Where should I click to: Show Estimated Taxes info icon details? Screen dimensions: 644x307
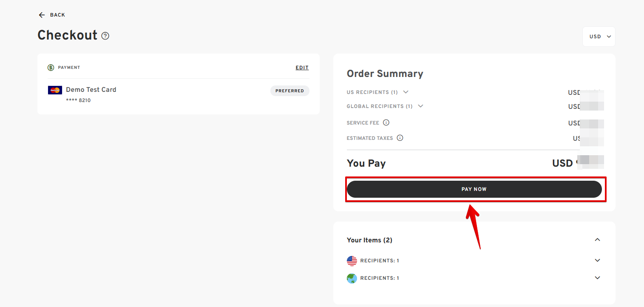coord(400,138)
